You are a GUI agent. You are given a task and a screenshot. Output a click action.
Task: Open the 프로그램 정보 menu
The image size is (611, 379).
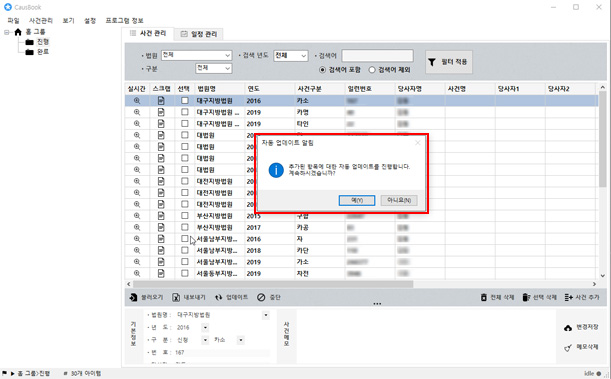124,20
